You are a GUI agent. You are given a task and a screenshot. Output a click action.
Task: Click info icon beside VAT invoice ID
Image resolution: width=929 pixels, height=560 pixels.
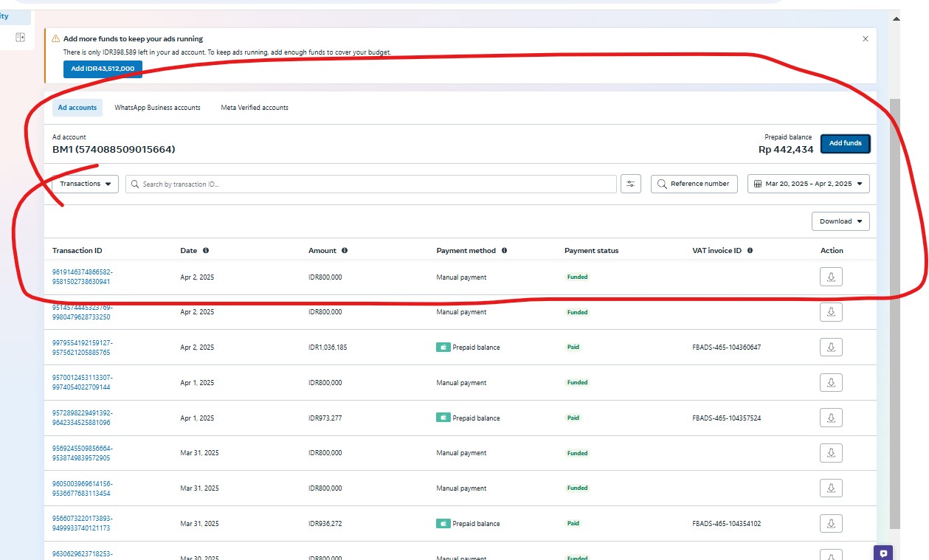[750, 251]
